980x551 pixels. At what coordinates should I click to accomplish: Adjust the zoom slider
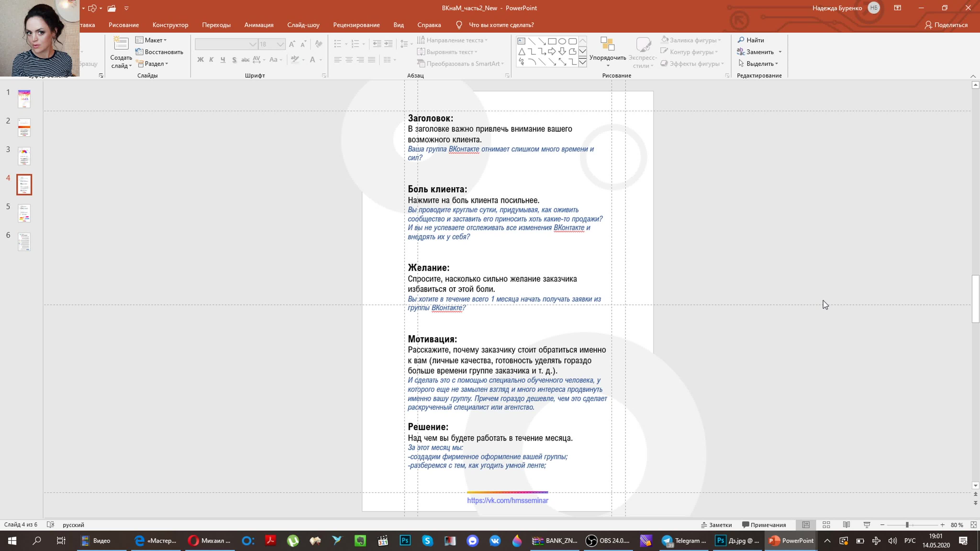point(907,525)
